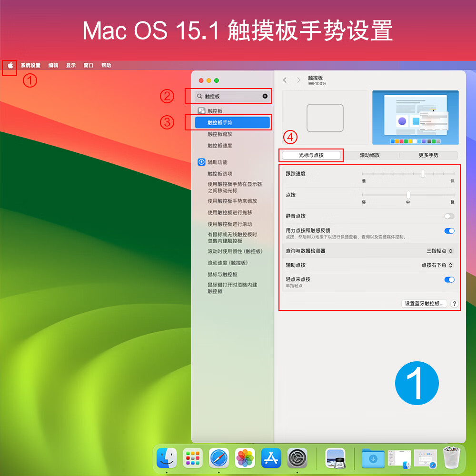This screenshot has width=476, height=476.
Task: Select 有鼠标或无线触控板时忽略内建触控板 result
Action: [232, 238]
